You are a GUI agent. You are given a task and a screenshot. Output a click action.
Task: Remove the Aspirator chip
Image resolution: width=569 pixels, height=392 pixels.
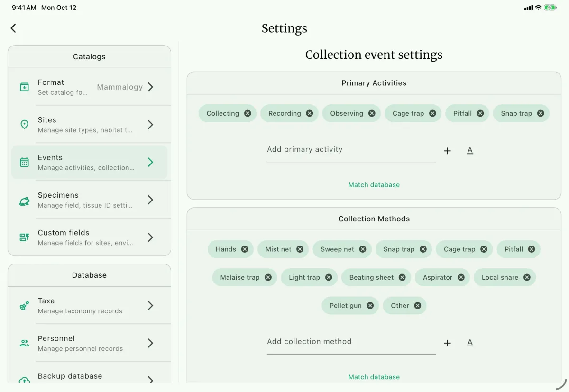(461, 278)
